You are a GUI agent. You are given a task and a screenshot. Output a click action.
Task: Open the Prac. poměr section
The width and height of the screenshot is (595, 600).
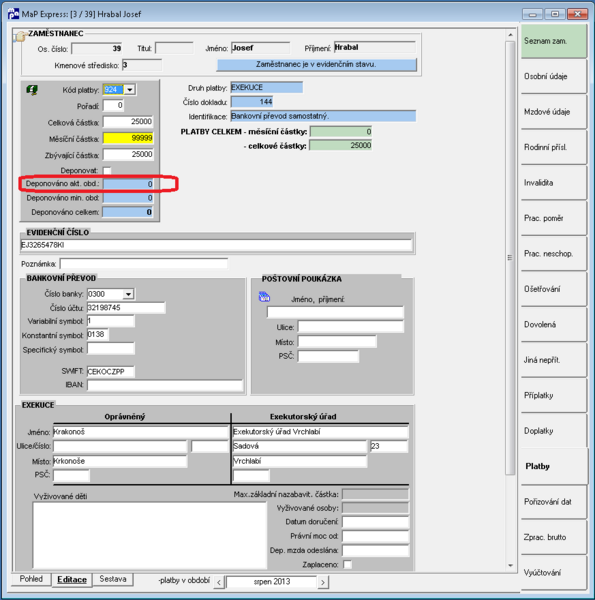553,218
